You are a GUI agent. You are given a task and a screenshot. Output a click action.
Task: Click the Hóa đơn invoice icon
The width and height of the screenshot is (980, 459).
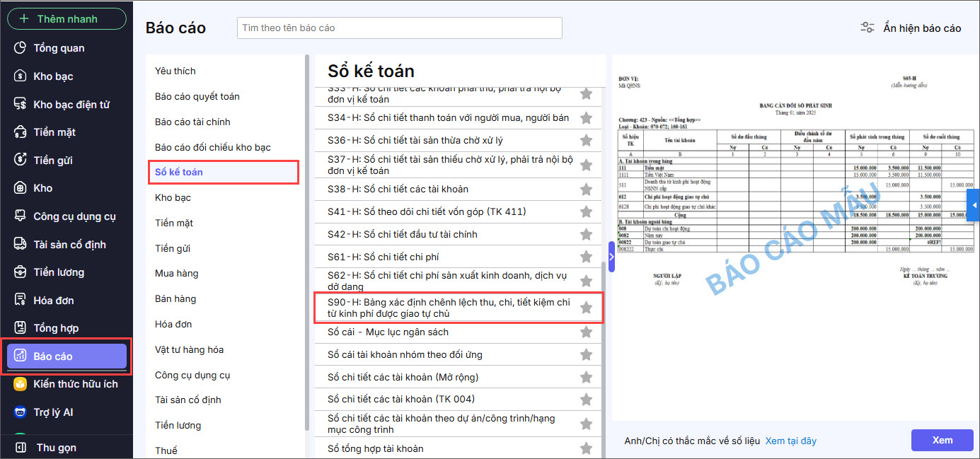click(21, 301)
